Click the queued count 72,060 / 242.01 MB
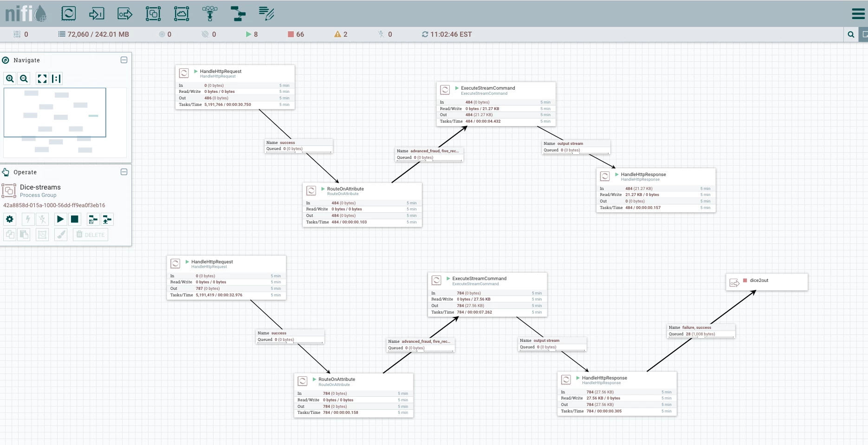 [94, 34]
